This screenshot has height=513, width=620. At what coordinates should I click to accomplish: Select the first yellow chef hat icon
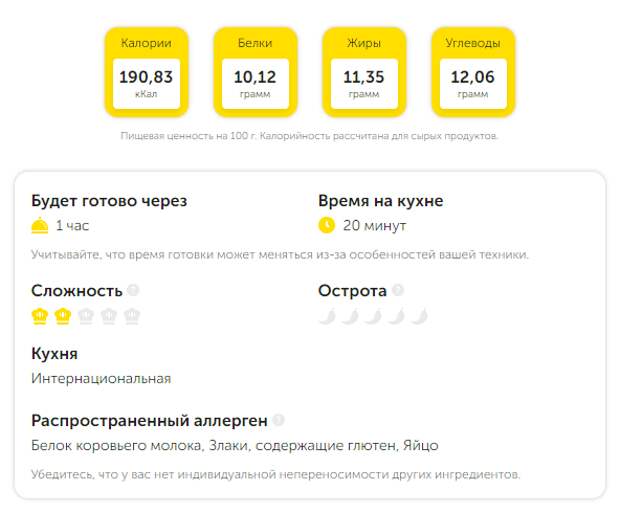[x=40, y=316]
